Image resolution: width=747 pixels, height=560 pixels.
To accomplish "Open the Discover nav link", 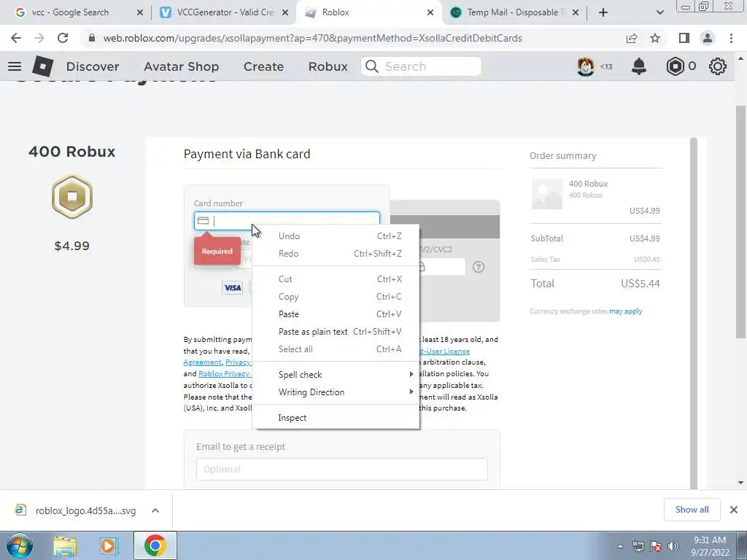I will [x=93, y=66].
